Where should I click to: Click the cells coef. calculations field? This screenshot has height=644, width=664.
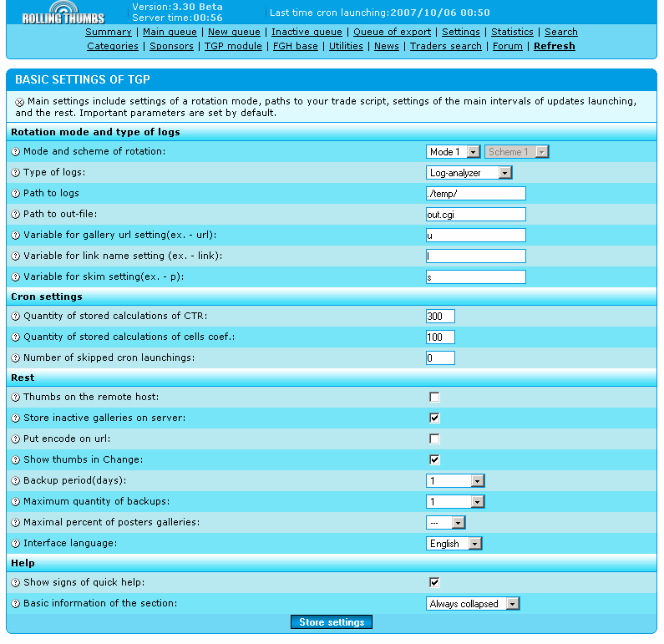click(440, 337)
